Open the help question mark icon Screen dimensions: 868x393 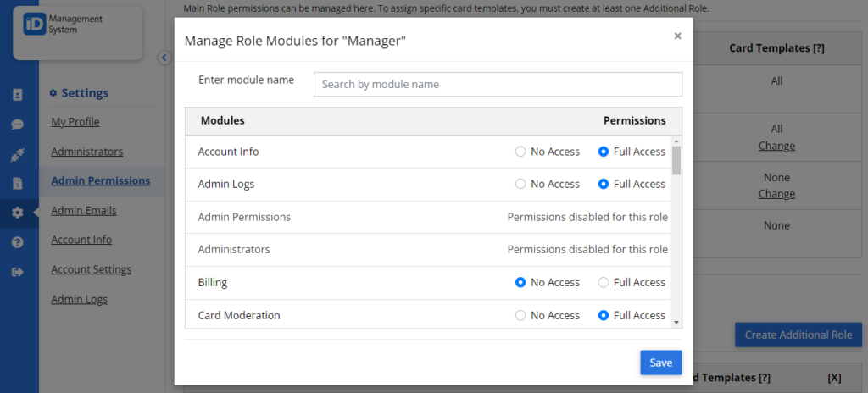click(17, 242)
